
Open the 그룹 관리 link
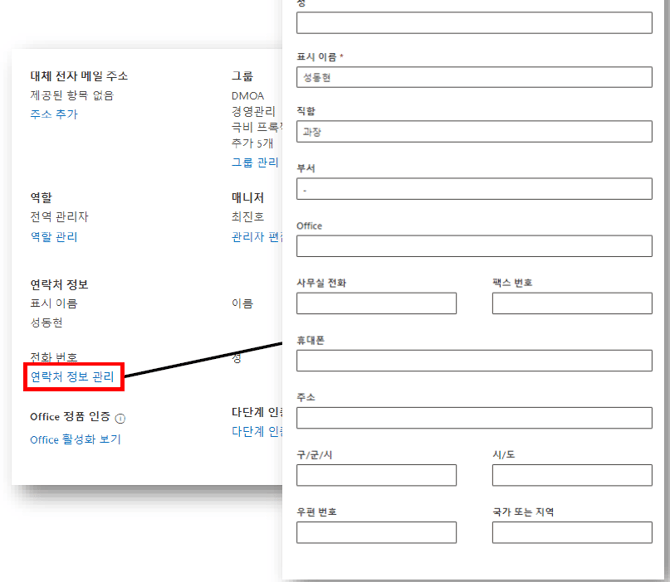point(255,162)
